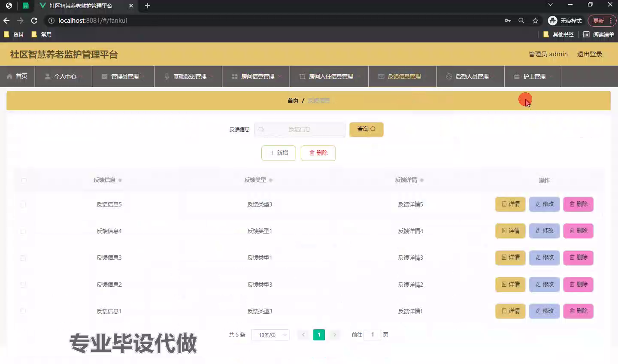Click 删除 for 反馈信息5 row
Screen dimensions: 618x364
(x=578, y=204)
